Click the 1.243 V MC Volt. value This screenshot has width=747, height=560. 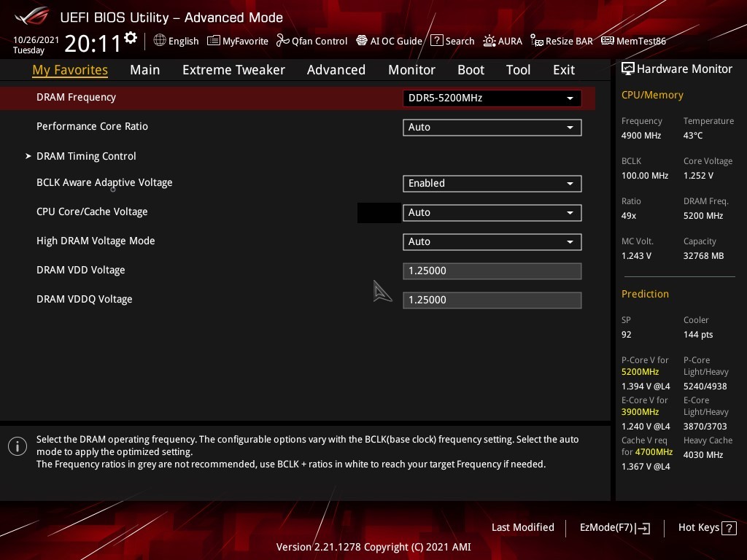[x=636, y=256]
